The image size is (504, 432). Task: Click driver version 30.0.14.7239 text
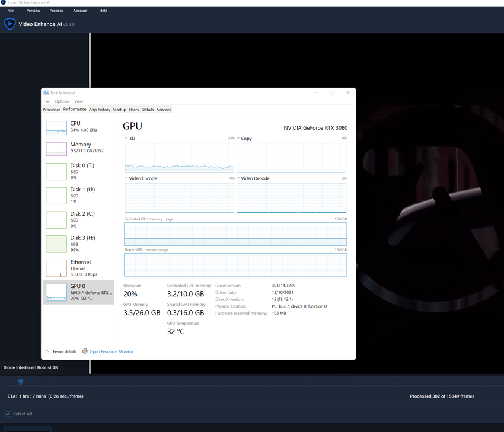pos(283,285)
